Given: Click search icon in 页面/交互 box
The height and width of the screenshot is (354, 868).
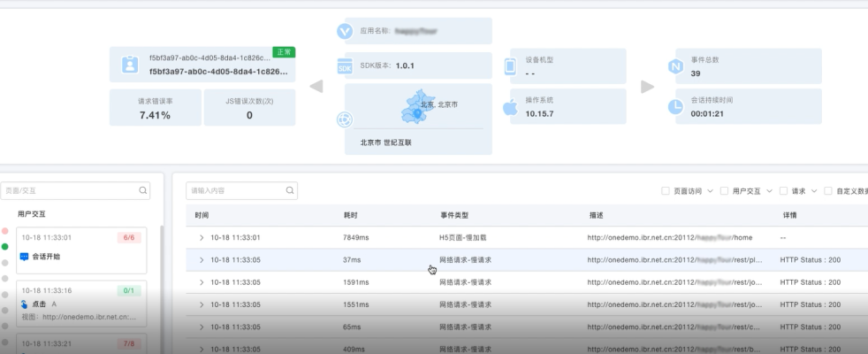Looking at the screenshot, I should 142,190.
